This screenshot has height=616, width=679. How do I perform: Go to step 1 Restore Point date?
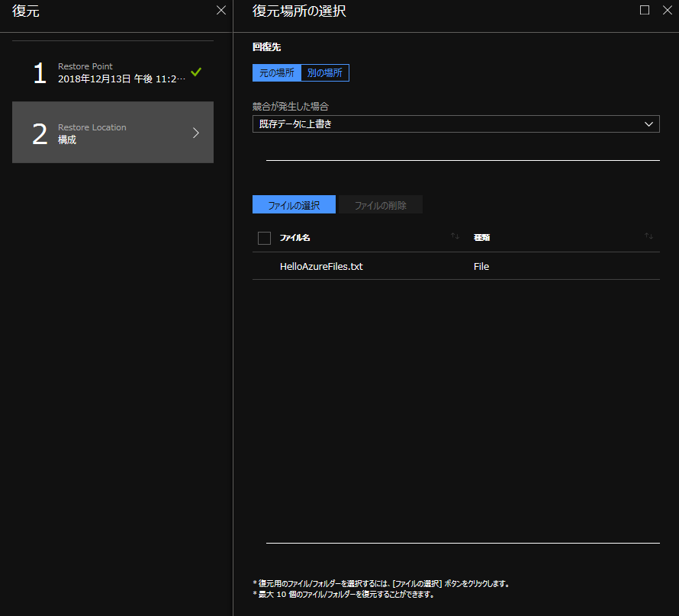121,79
